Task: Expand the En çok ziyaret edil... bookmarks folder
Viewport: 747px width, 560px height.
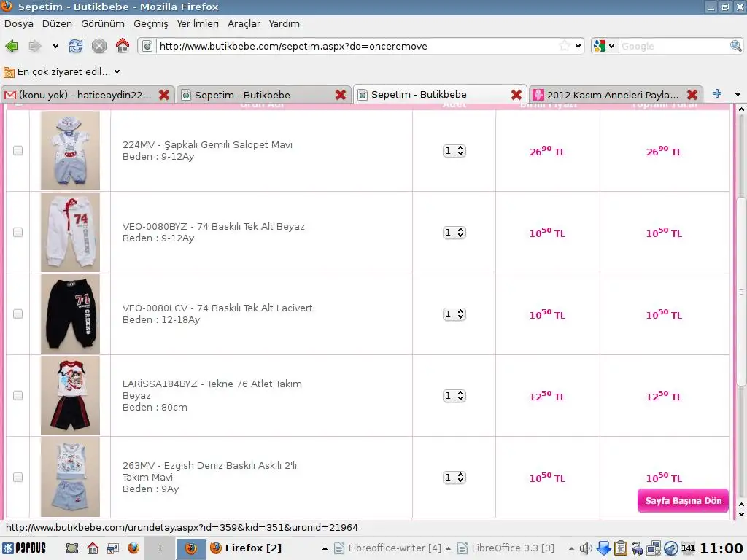Action: [x=62, y=72]
